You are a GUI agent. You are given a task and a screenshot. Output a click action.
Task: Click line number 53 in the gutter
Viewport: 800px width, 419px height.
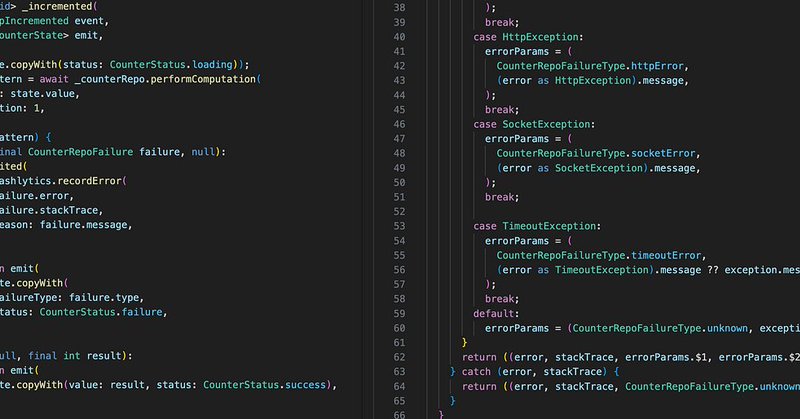pos(399,226)
